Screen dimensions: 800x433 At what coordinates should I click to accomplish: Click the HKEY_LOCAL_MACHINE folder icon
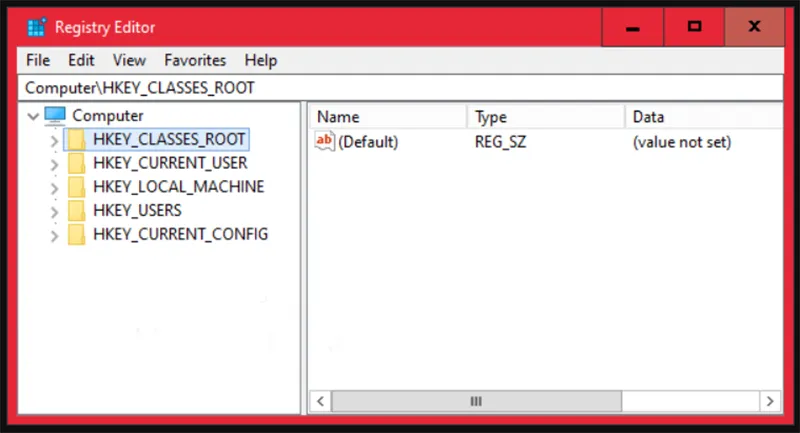point(77,187)
